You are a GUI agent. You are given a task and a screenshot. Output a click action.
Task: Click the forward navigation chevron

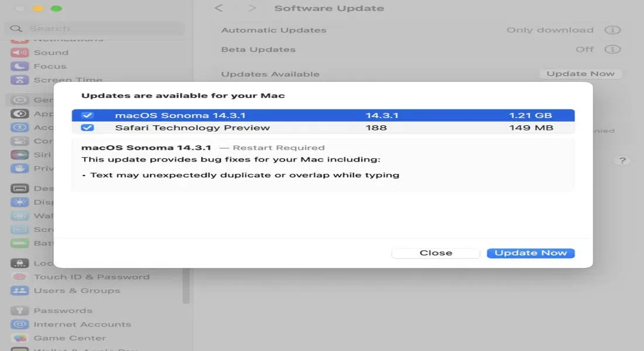pos(251,8)
